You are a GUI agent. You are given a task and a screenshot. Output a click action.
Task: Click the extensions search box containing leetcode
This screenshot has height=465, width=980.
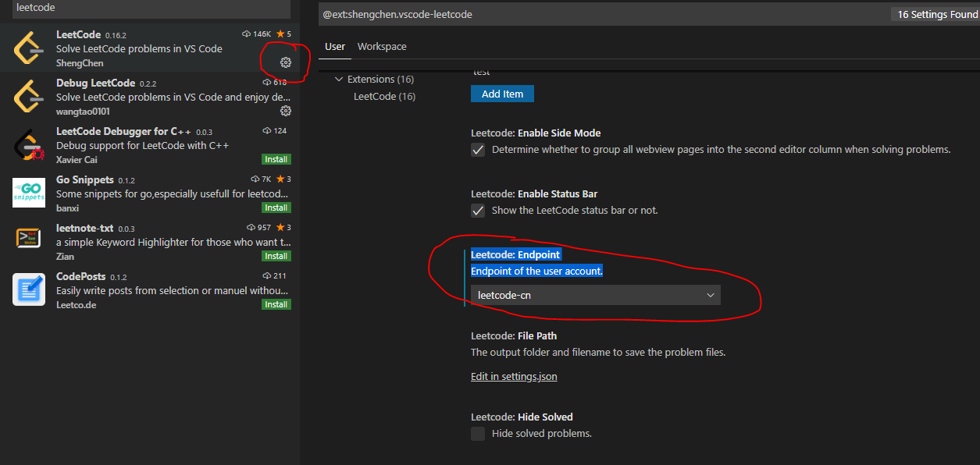tap(148, 7)
